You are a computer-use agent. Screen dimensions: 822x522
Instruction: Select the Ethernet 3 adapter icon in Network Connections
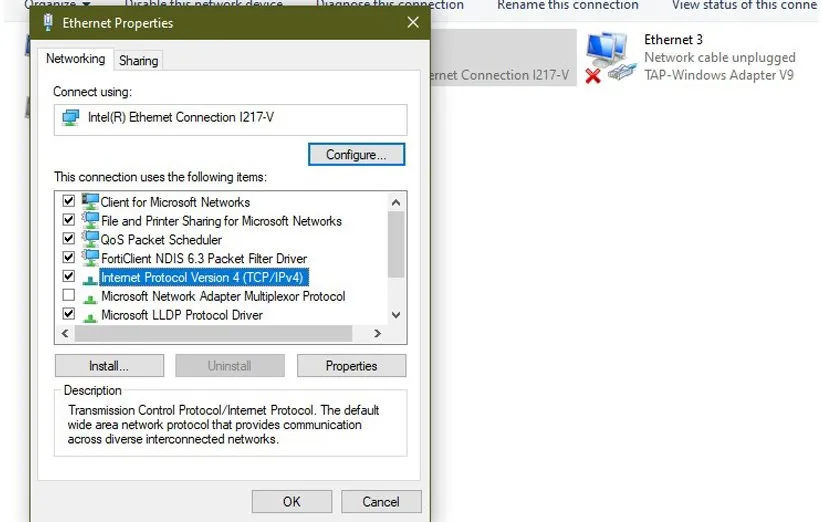[611, 56]
